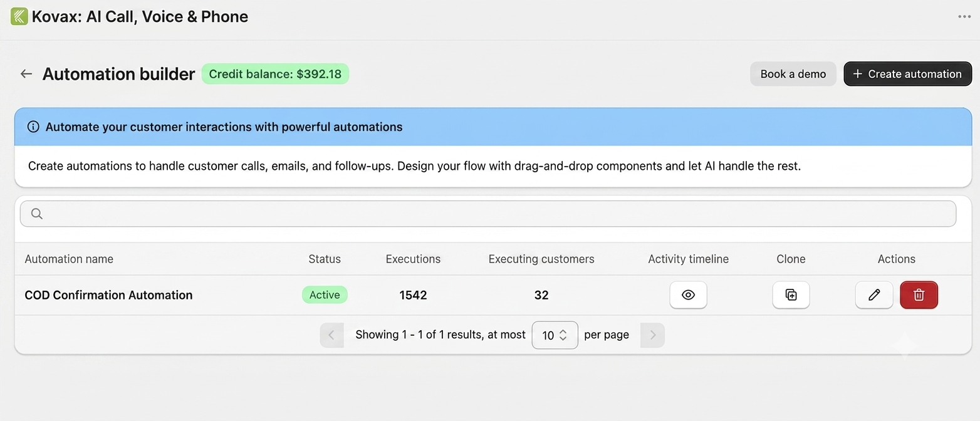Click the Clone column header

click(791, 259)
